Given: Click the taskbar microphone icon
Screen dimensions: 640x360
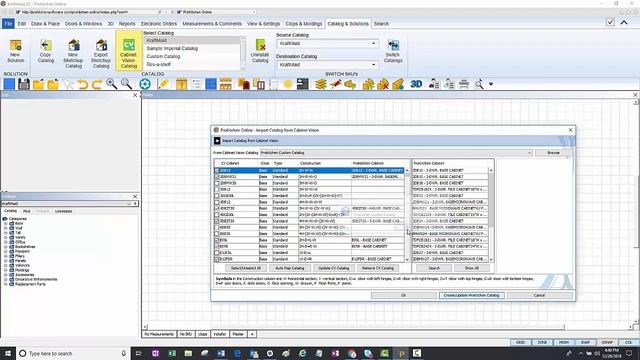Looking at the screenshot, I should [x=124, y=353].
